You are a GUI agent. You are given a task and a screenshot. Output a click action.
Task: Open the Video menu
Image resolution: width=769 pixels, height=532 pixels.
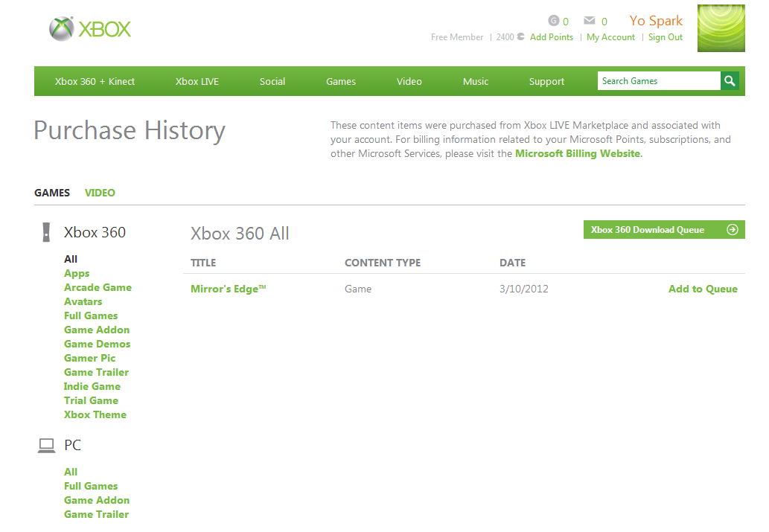pos(409,81)
